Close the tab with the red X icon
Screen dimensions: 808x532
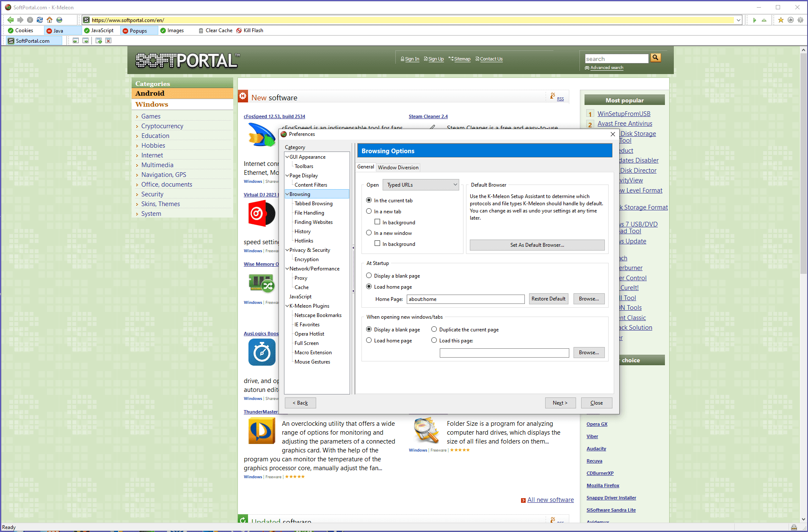[x=108, y=41]
